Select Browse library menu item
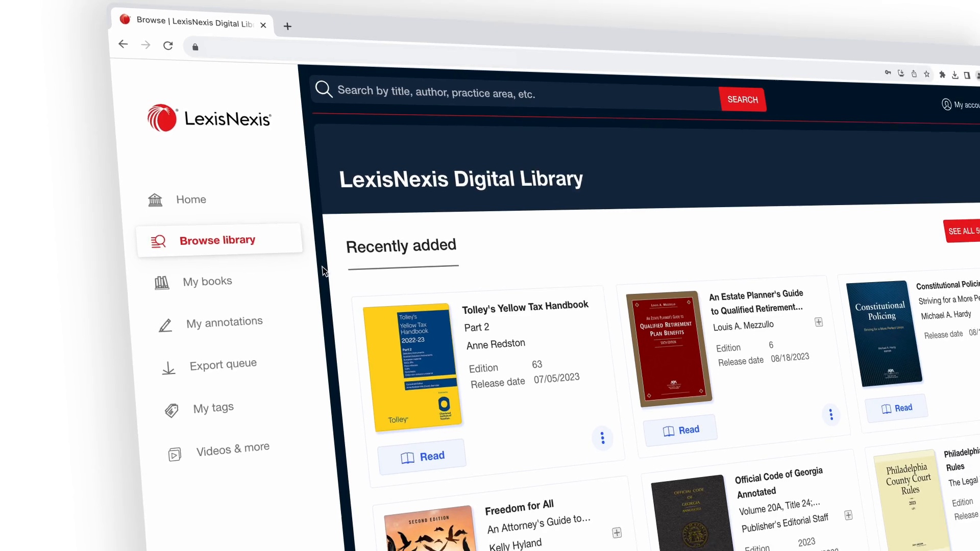 click(x=217, y=240)
